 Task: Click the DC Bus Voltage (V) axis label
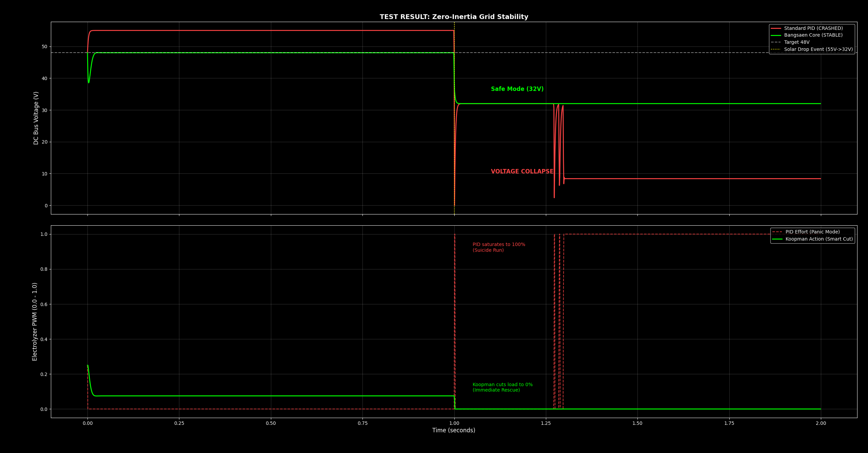36,118
